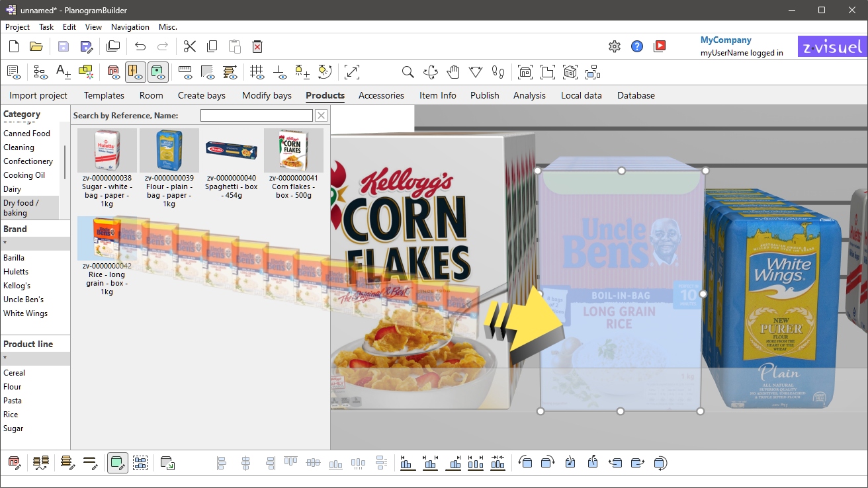This screenshot has width=868, height=488.
Task: Toggle hierarchy tree visibility icon
Action: click(x=41, y=71)
